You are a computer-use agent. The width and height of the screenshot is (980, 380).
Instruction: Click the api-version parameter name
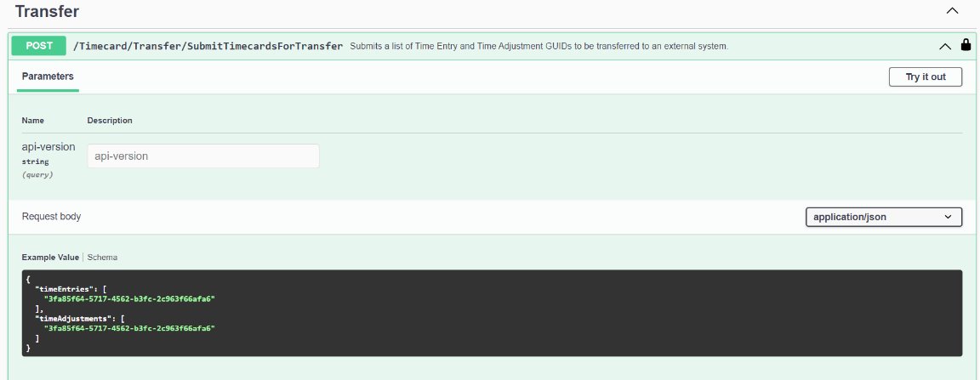(48, 147)
